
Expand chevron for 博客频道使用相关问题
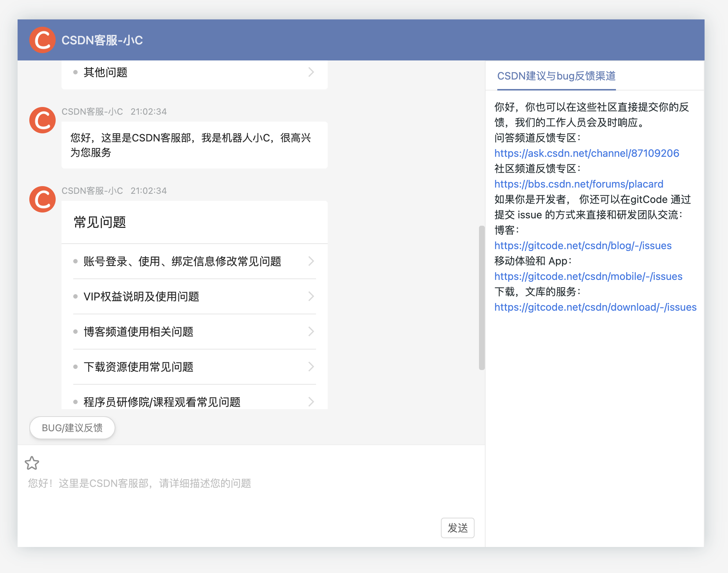(311, 332)
